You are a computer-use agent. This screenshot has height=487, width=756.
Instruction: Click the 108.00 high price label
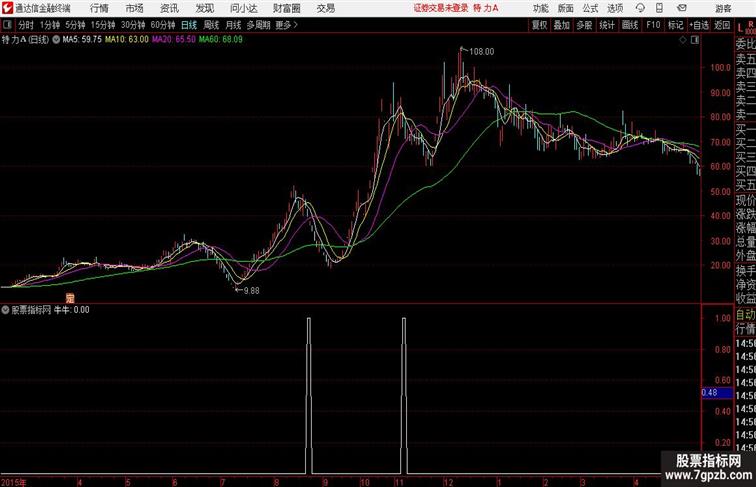(x=481, y=52)
